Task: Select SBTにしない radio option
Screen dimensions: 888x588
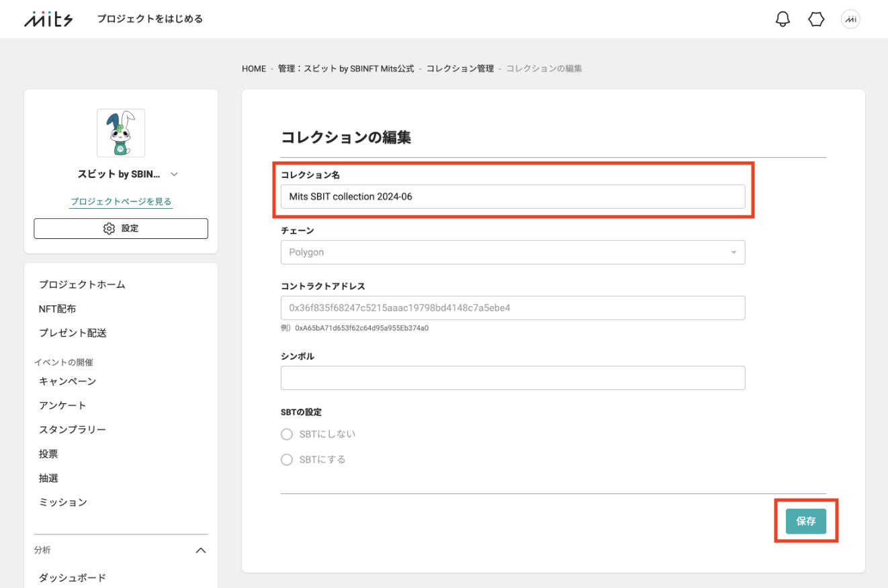Action: click(287, 434)
